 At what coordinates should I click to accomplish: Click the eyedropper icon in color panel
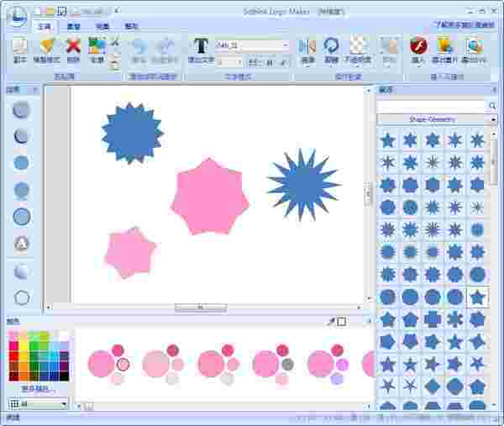[330, 321]
